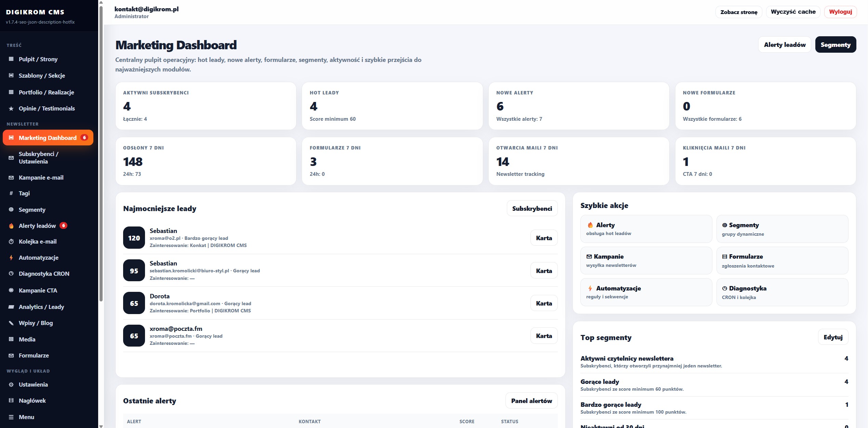Click the Analytics / Leady sidebar icon
The image size is (868, 428).
pyautogui.click(x=11, y=307)
